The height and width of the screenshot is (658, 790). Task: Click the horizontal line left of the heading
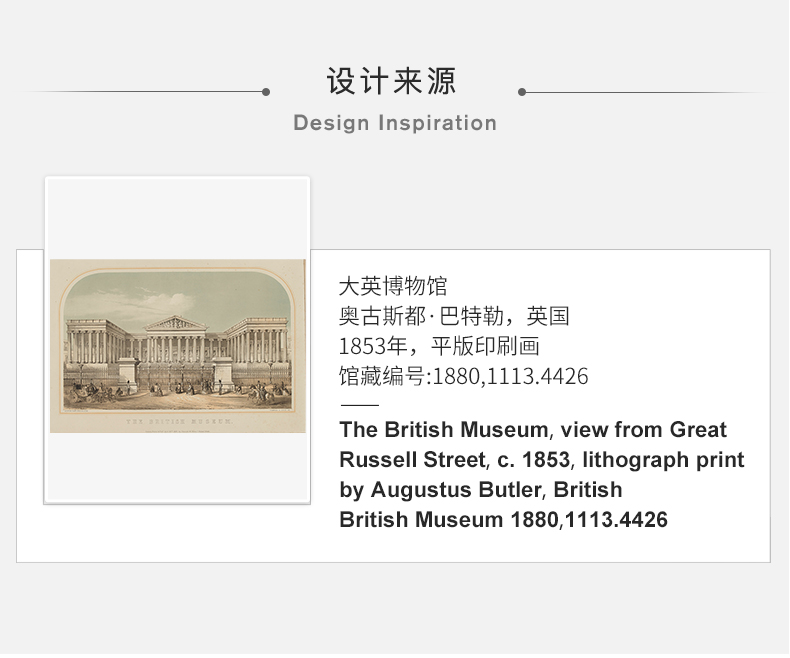point(140,92)
